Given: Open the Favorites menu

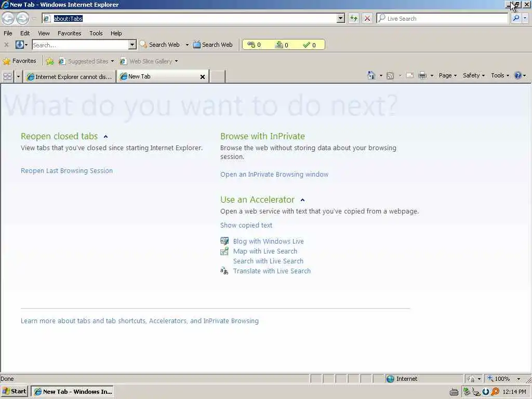Looking at the screenshot, I should 69,33.
